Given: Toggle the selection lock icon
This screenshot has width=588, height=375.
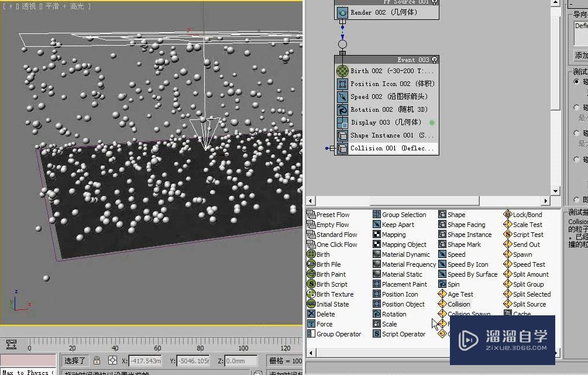Looking at the screenshot, I should [x=97, y=361].
